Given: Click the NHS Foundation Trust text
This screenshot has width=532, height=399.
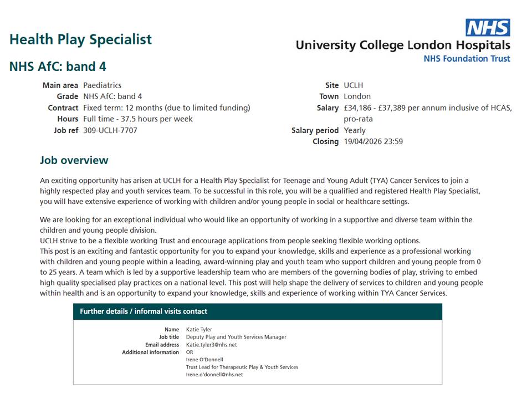Looking at the screenshot, I should coord(467,58).
